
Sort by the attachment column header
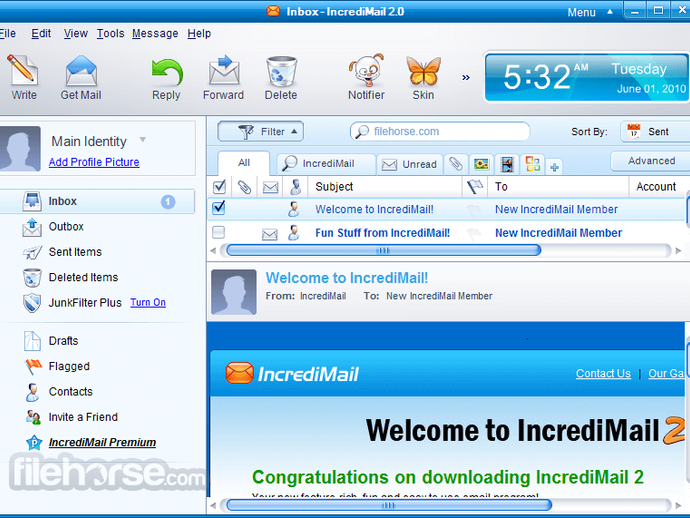click(244, 187)
